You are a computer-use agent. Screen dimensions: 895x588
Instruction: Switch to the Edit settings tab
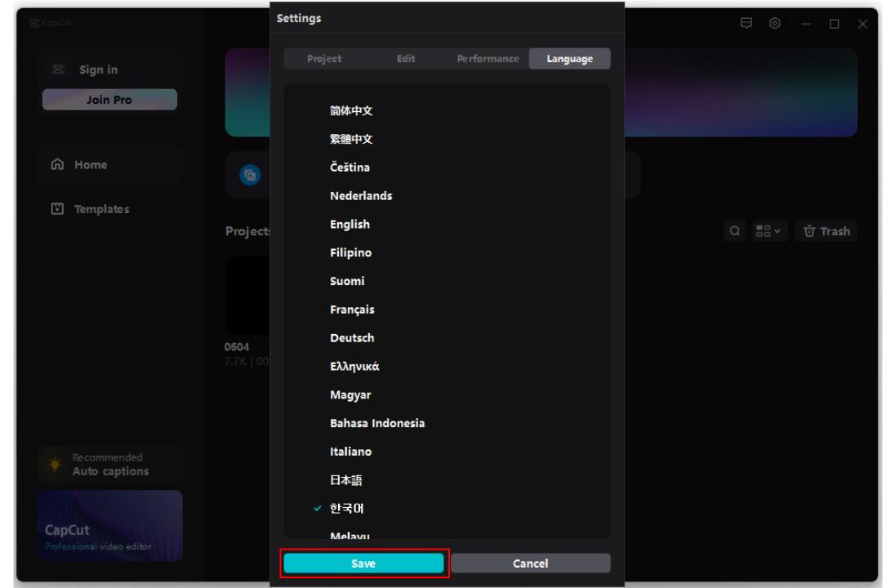(x=406, y=59)
